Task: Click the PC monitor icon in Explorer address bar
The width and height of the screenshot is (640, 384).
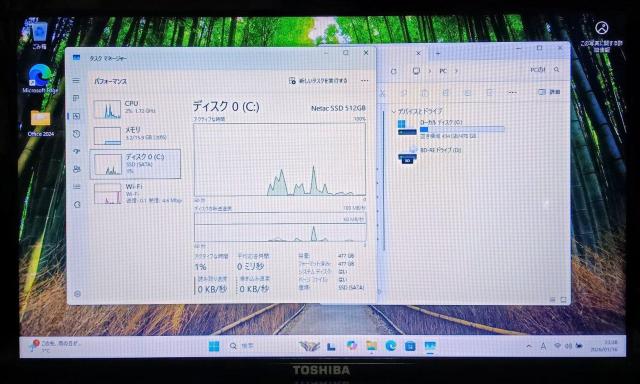Action: 416,71
